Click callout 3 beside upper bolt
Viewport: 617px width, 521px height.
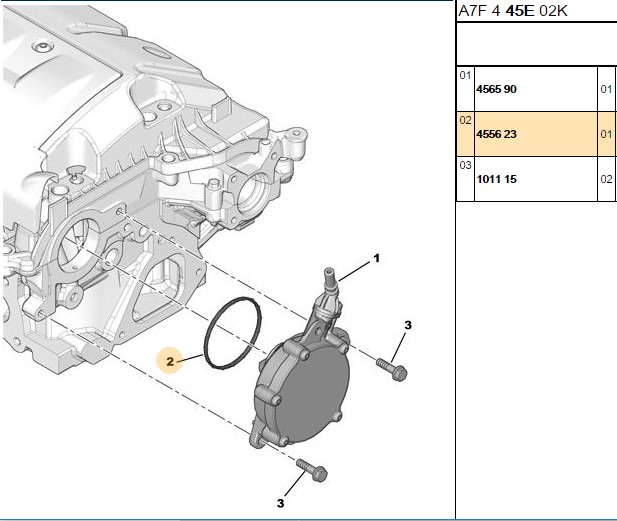[x=408, y=325]
